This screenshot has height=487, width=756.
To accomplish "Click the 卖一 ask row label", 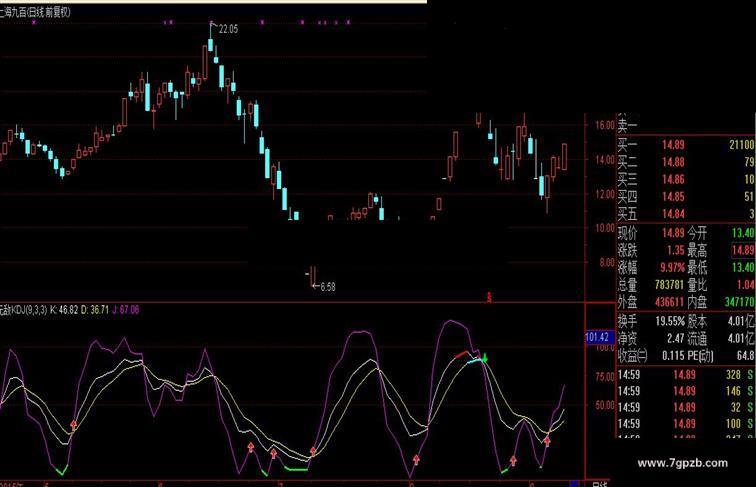I will (x=627, y=127).
